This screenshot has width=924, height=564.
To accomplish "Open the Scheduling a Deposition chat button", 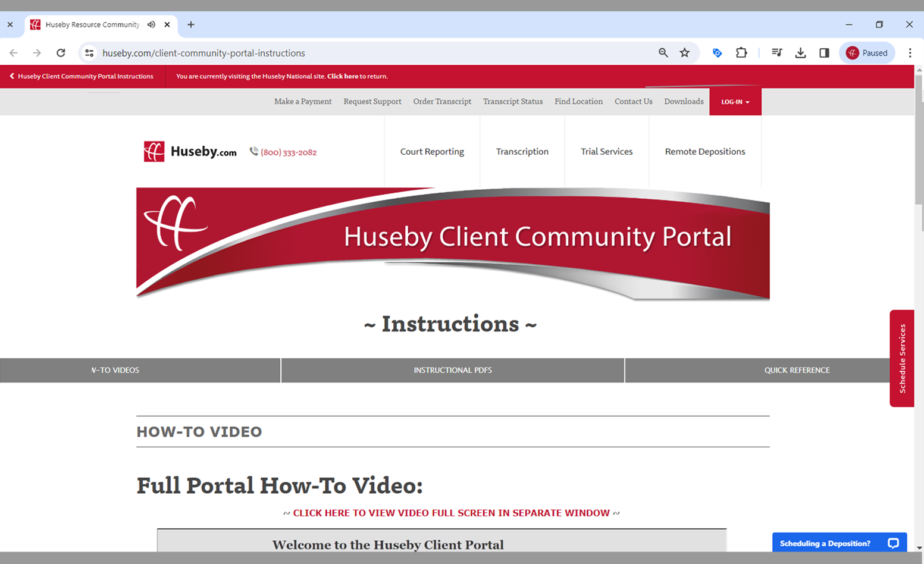I will pyautogui.click(x=840, y=543).
